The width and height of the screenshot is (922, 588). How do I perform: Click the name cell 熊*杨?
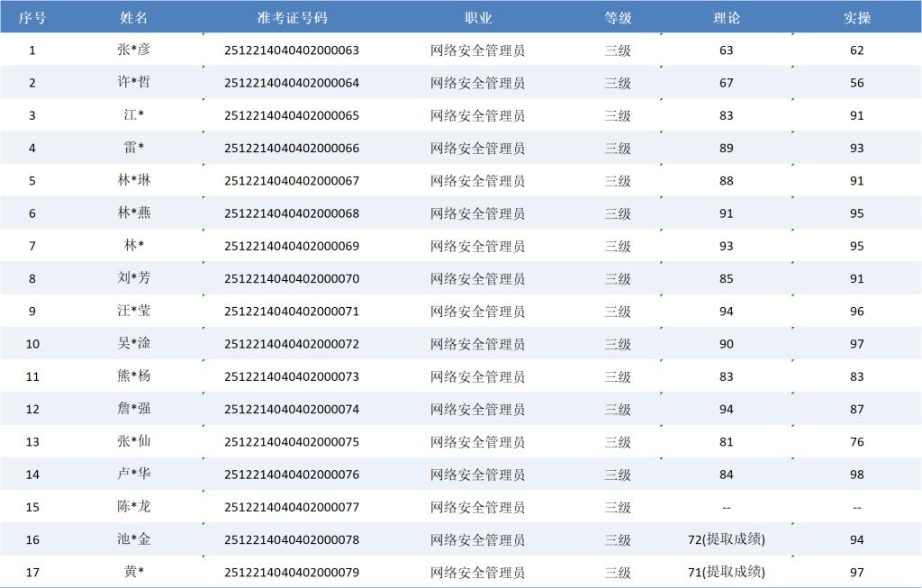click(x=134, y=376)
